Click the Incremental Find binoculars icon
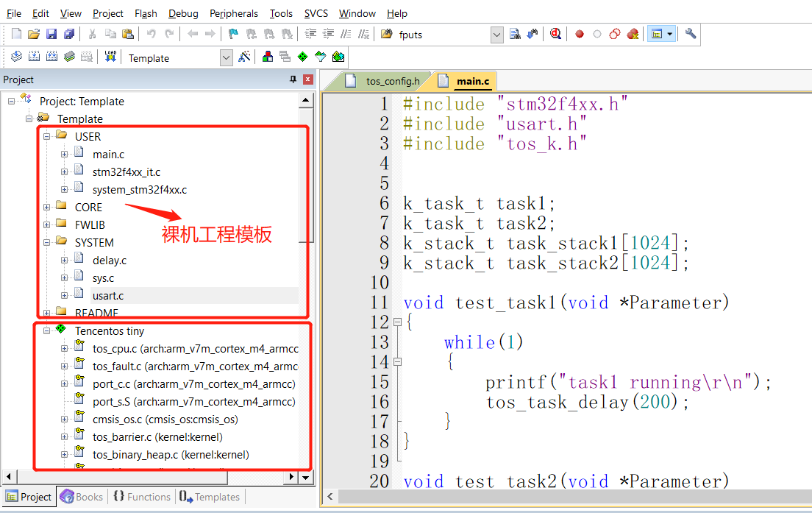812x513 pixels. [x=533, y=34]
